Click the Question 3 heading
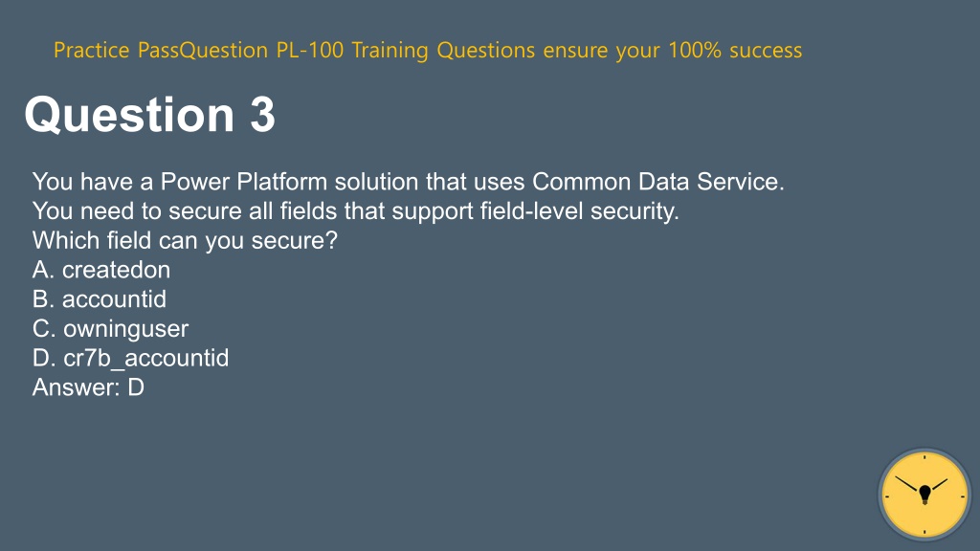The image size is (980, 551). click(x=150, y=115)
